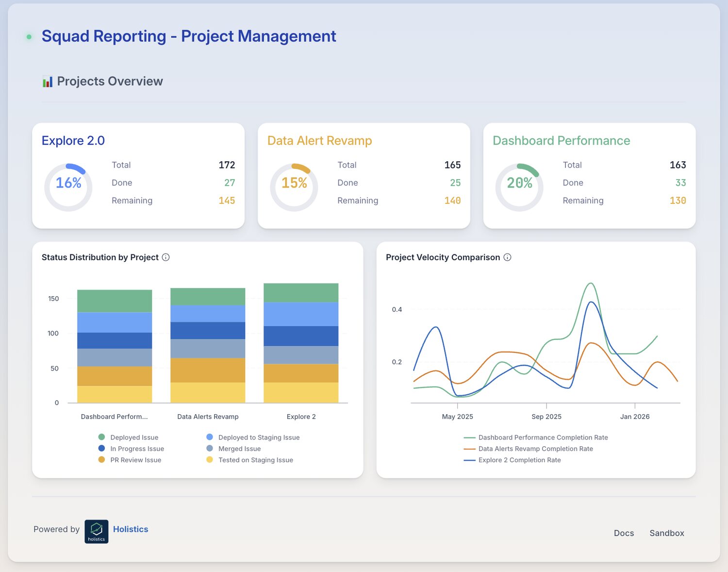Click the Dashboard Perform... axis label
Image resolution: width=728 pixels, height=572 pixels.
pyautogui.click(x=115, y=417)
